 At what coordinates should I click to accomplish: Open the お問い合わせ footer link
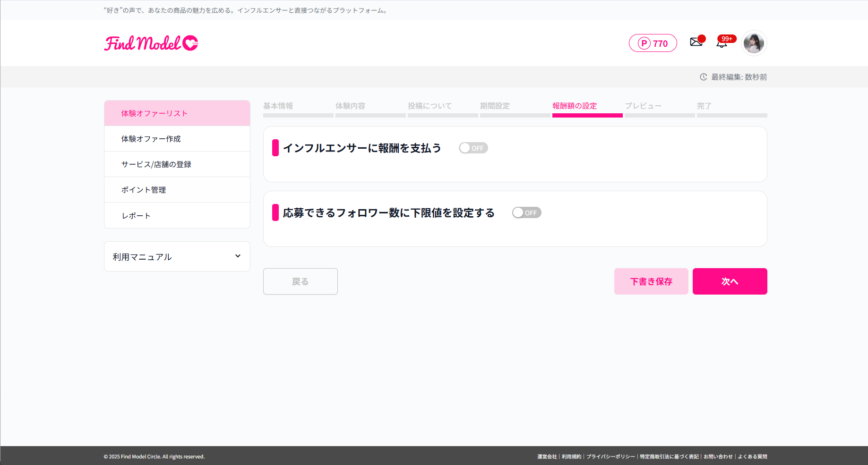coord(718,457)
